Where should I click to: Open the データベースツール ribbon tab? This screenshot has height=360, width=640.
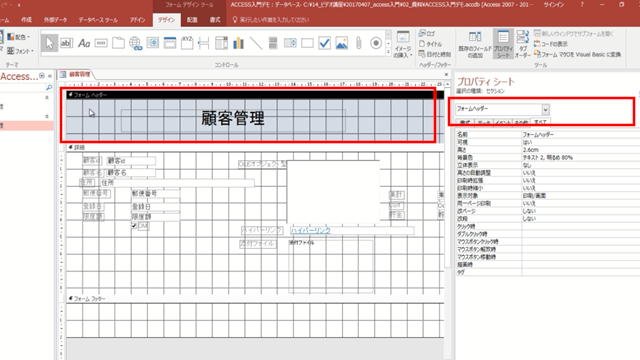click(98, 20)
